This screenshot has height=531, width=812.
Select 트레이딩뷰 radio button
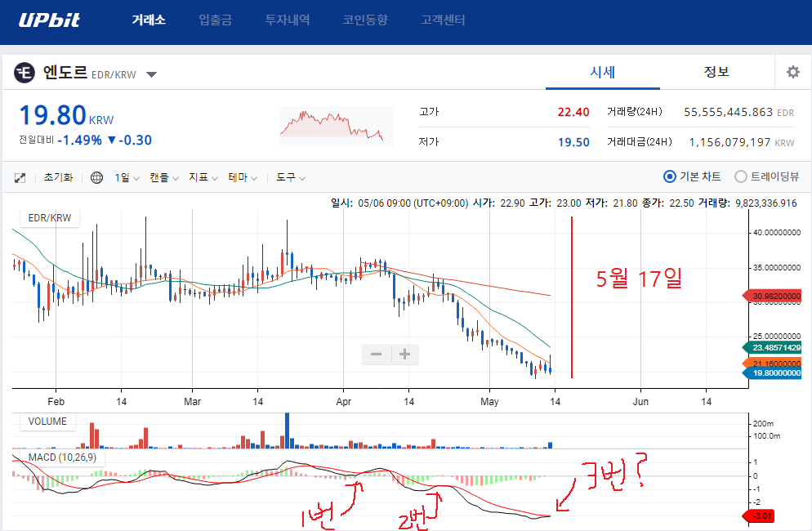coord(741,176)
